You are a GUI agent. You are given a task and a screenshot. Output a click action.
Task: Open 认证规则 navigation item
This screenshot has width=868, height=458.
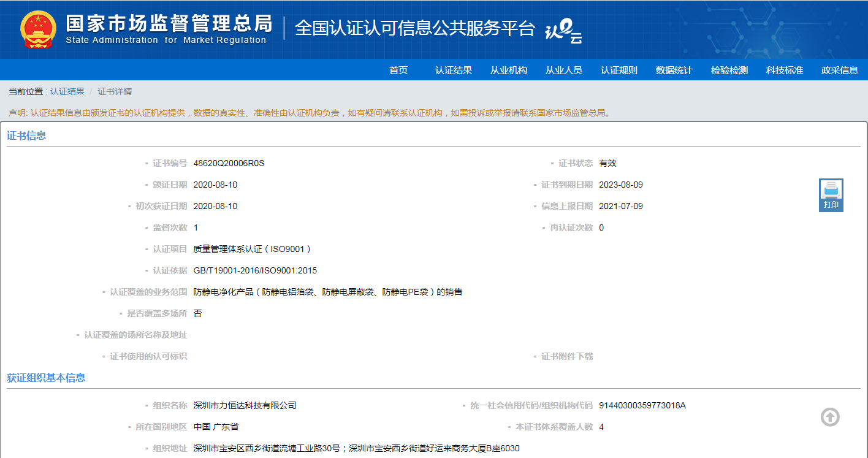point(619,70)
